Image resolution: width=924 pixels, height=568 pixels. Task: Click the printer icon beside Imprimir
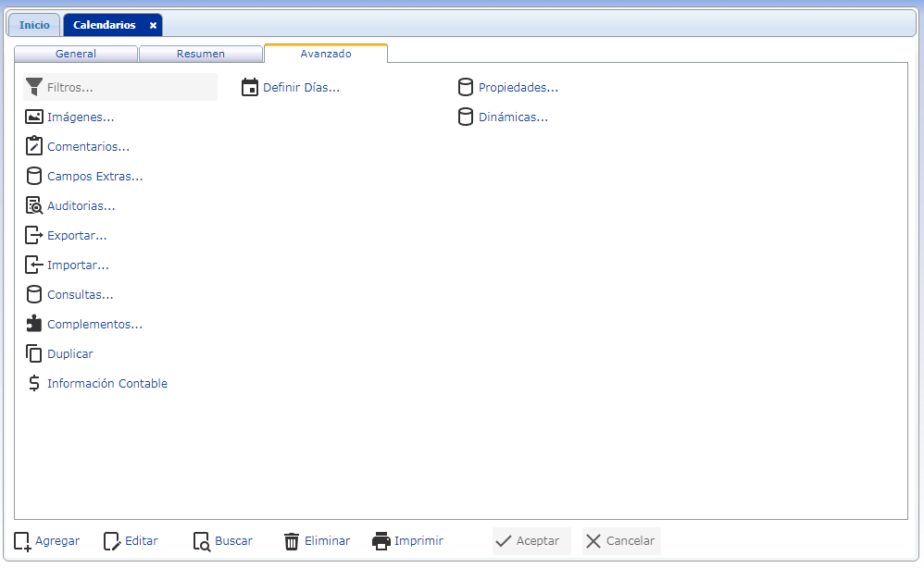pos(381,541)
